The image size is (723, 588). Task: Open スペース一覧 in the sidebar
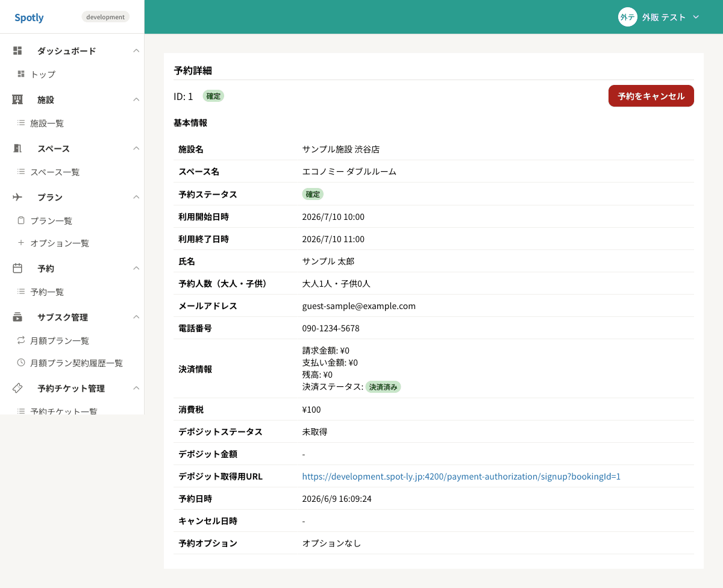55,172
